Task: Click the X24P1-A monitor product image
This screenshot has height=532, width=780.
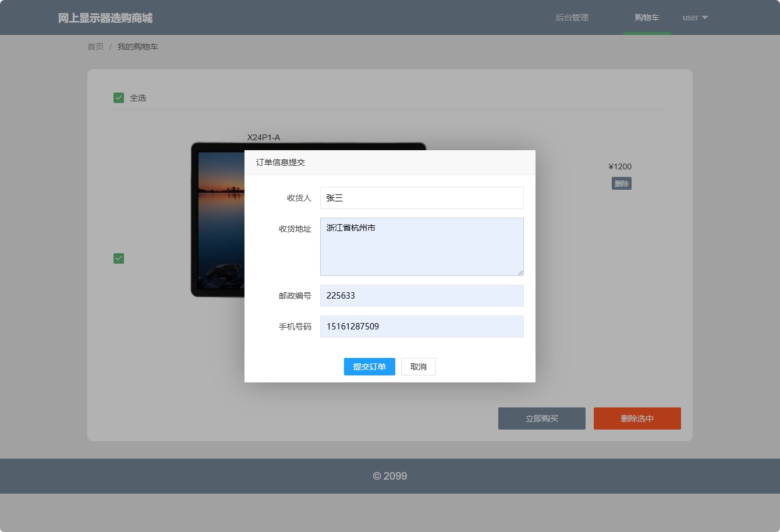Action: click(218, 221)
